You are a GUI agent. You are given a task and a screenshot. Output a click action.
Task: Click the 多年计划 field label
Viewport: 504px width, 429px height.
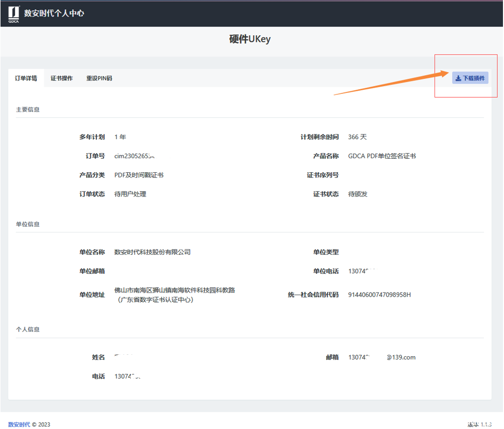(92, 137)
